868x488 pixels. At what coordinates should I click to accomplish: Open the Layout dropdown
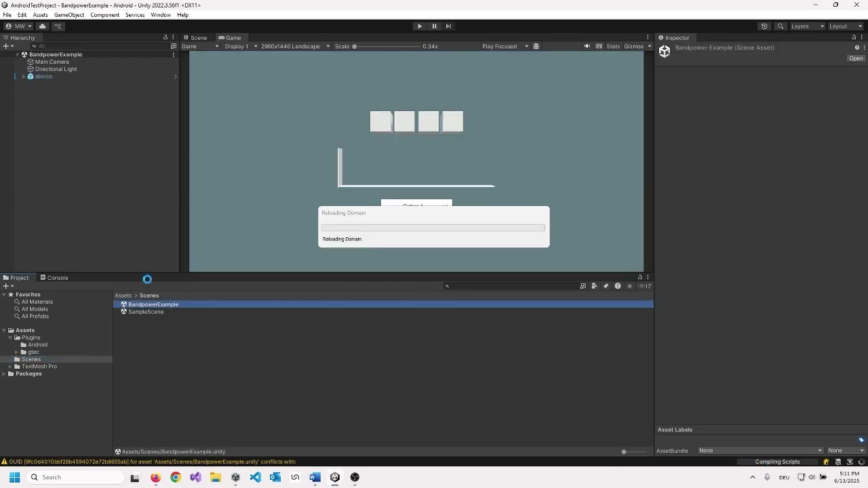tap(846, 26)
